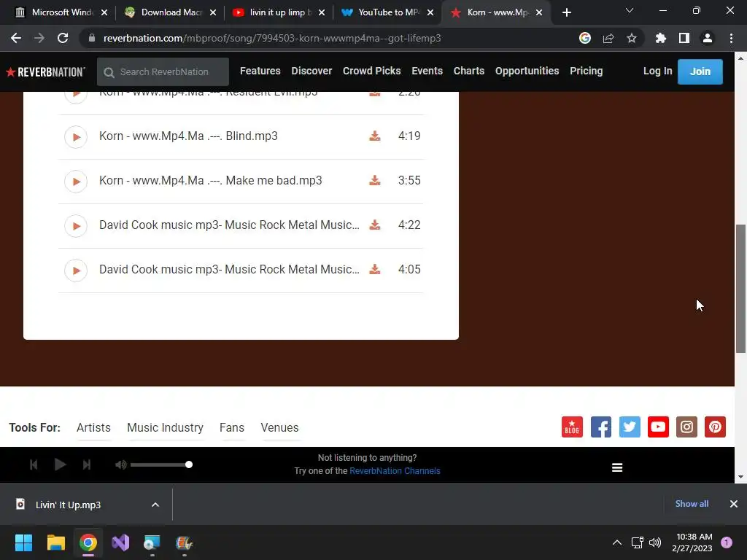Share this page icon

[x=608, y=38]
